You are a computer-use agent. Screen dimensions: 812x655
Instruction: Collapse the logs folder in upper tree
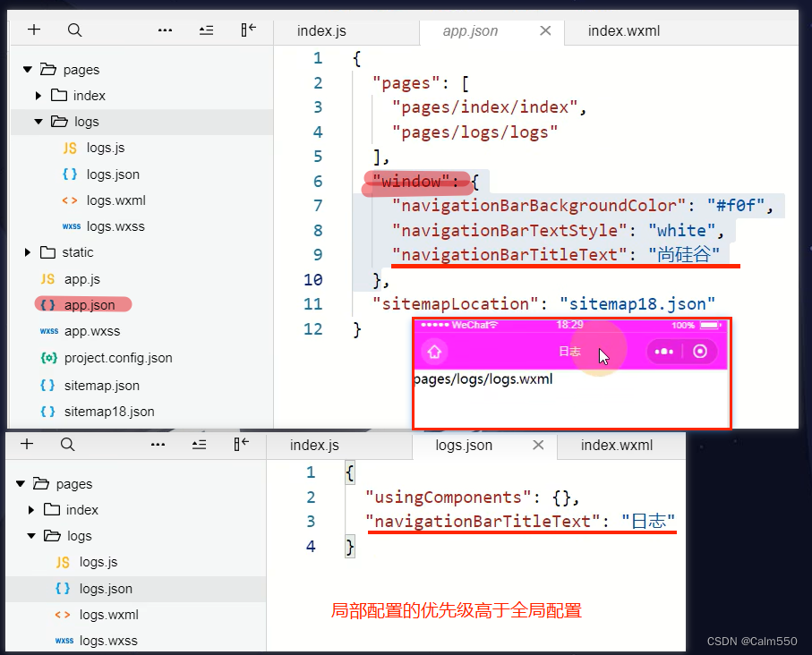coord(38,122)
